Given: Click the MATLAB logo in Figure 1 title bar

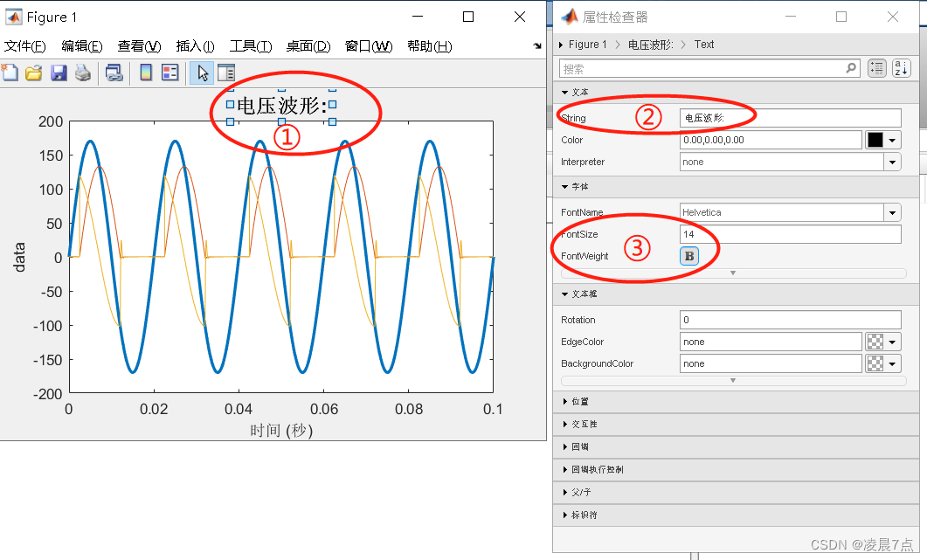Looking at the screenshot, I should 14,17.
